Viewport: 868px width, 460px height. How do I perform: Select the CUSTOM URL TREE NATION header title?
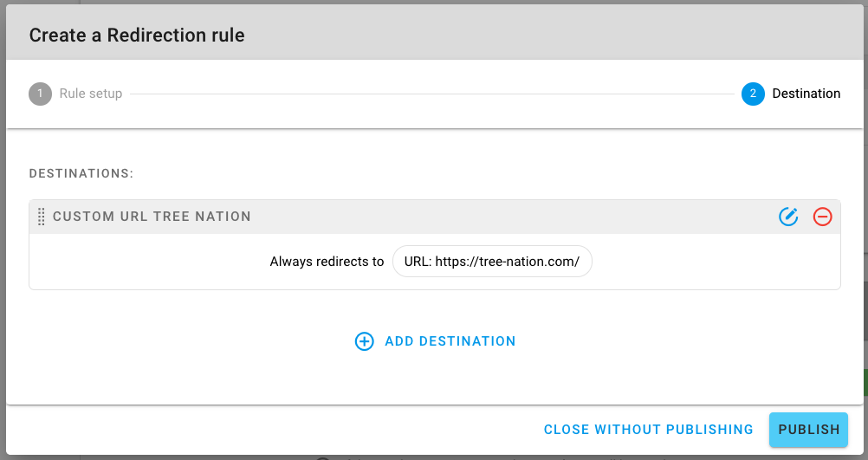click(152, 217)
